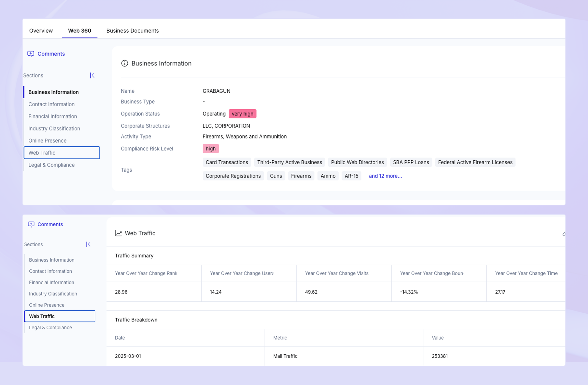Image resolution: width=588 pixels, height=385 pixels.
Task: Click the 'high' compliance risk badge
Action: point(210,149)
